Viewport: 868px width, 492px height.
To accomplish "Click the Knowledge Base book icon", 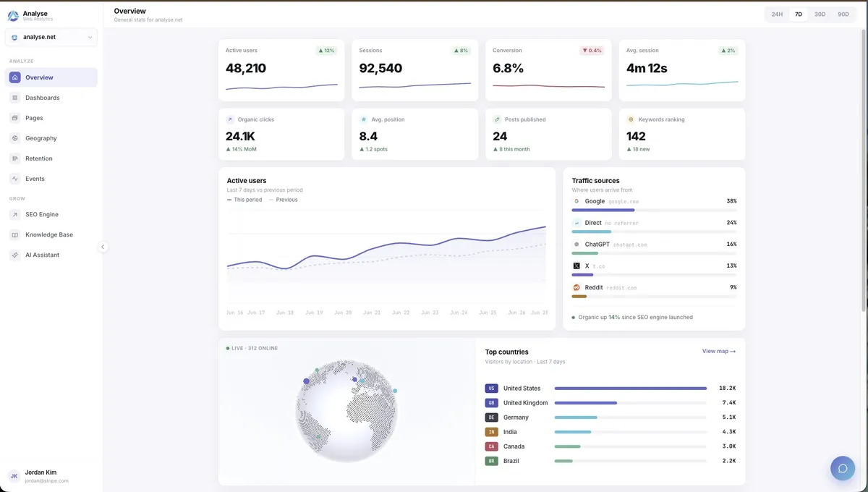I will (15, 234).
